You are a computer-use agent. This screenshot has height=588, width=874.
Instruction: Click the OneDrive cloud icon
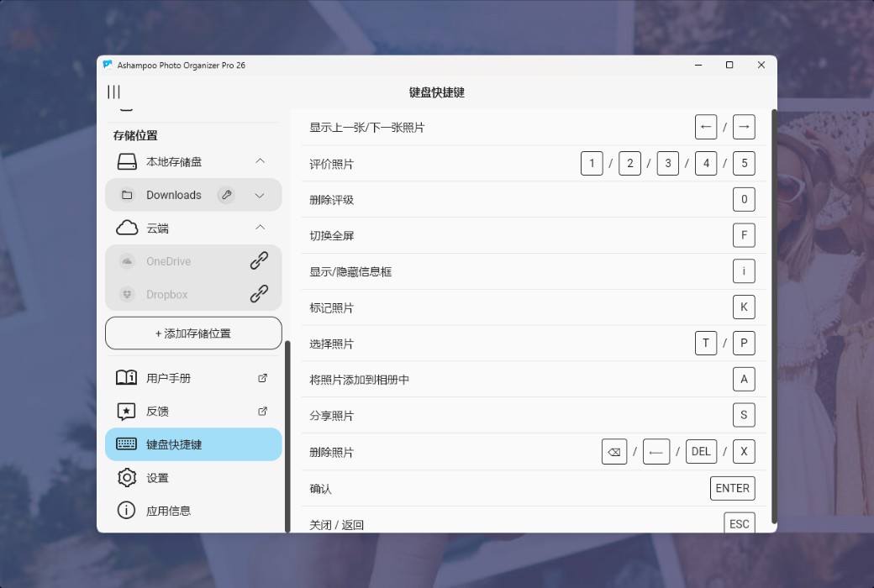click(x=128, y=261)
